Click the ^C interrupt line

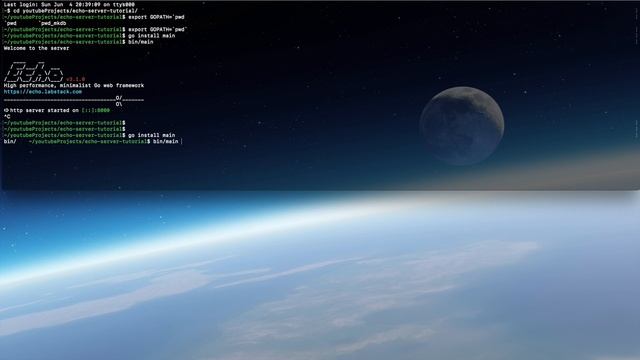7,117
